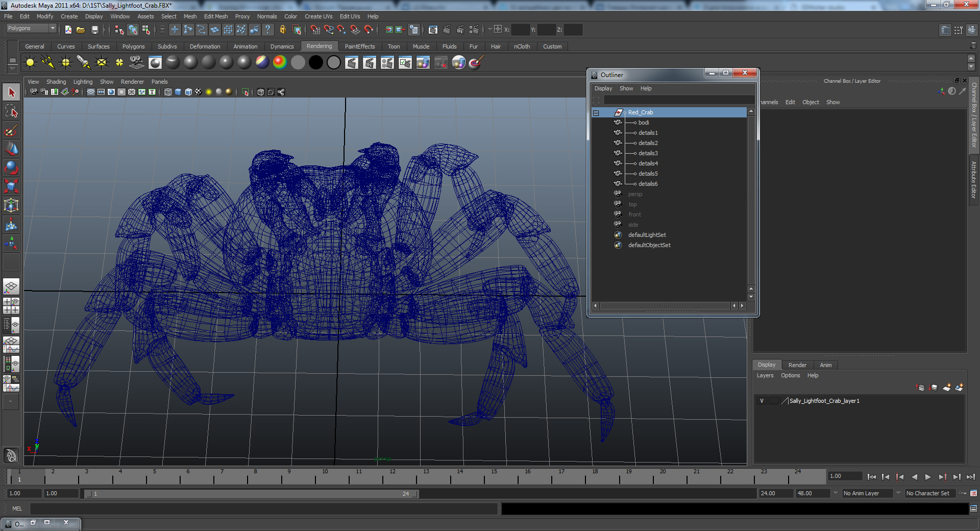Switch to the Polygons shelf tab

coord(134,46)
